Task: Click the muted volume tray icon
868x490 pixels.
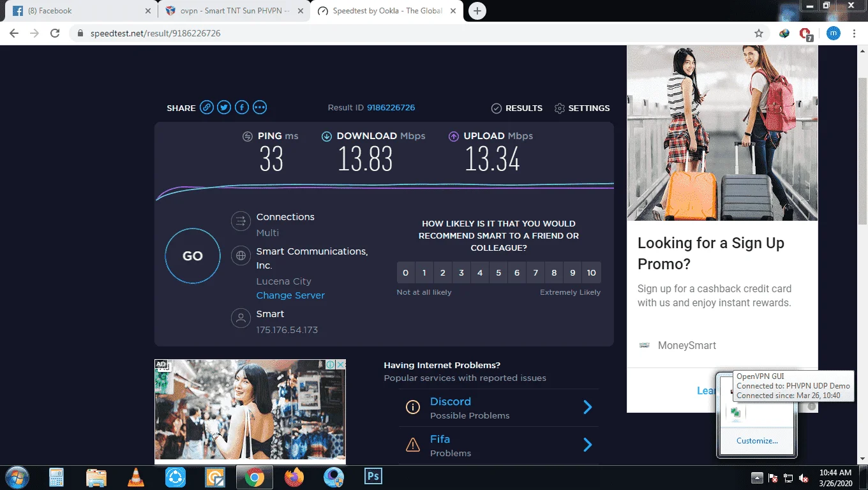Action: 804,478
